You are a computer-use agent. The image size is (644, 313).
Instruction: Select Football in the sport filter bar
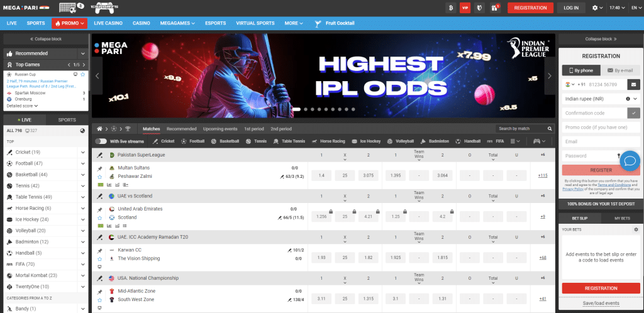coord(192,141)
